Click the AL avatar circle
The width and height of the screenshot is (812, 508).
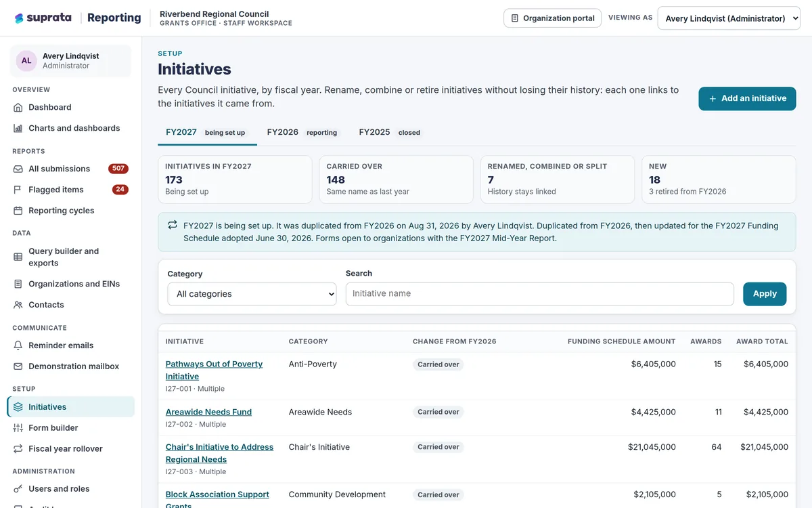26,61
